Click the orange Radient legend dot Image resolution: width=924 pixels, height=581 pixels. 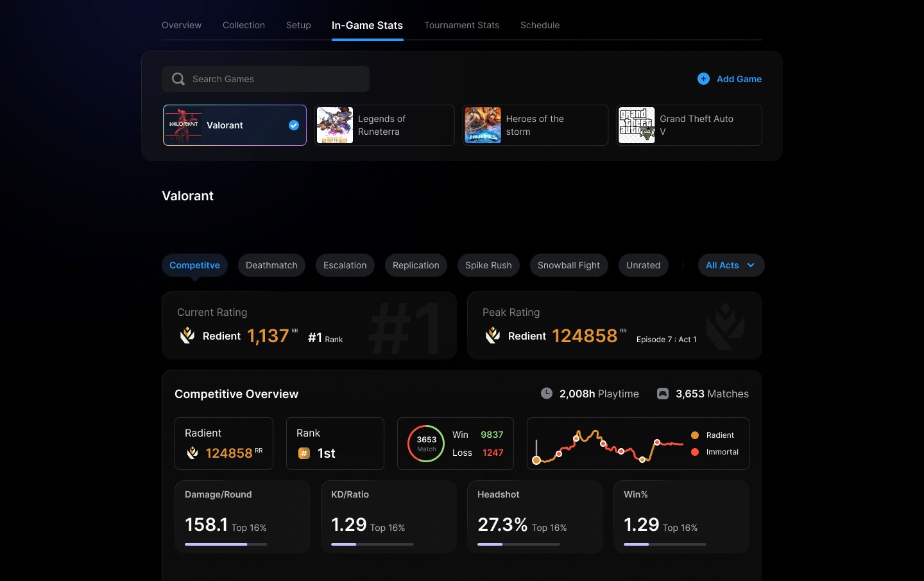click(x=695, y=435)
